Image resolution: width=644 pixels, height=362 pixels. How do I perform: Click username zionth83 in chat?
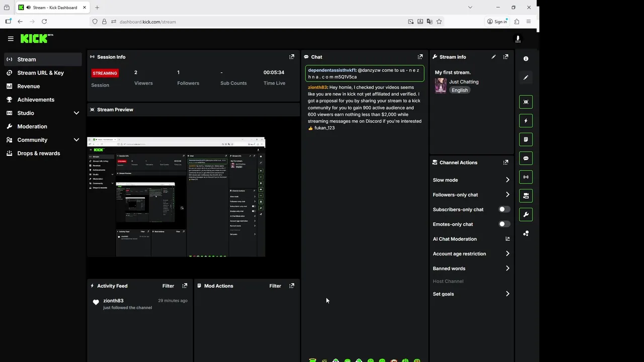pos(317,87)
